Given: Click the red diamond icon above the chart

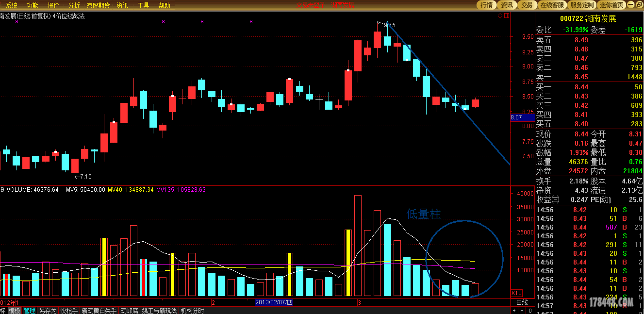Looking at the screenshot, I should tap(500, 16).
